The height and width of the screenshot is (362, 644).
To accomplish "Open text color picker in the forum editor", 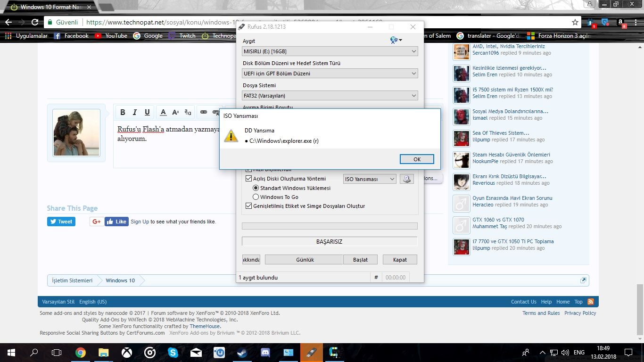I will coord(163,112).
